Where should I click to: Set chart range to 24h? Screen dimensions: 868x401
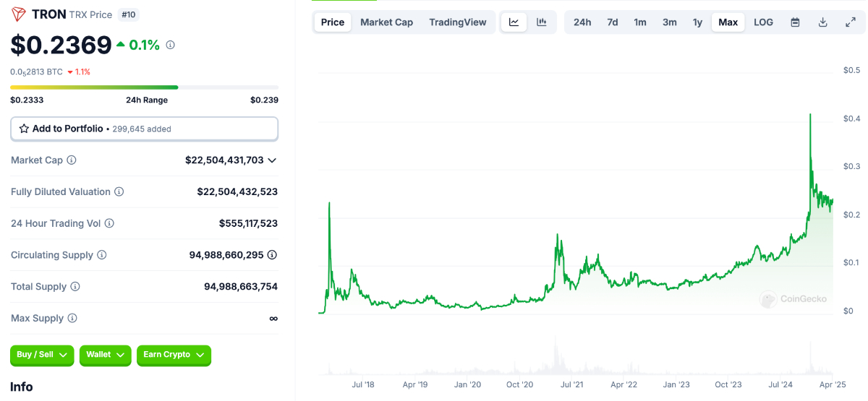[x=582, y=22]
